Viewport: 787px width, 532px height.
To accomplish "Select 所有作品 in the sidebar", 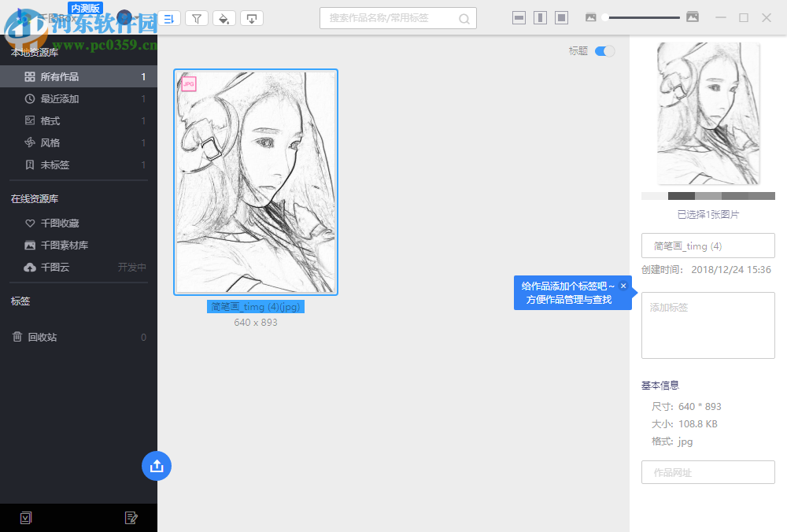I will point(78,77).
